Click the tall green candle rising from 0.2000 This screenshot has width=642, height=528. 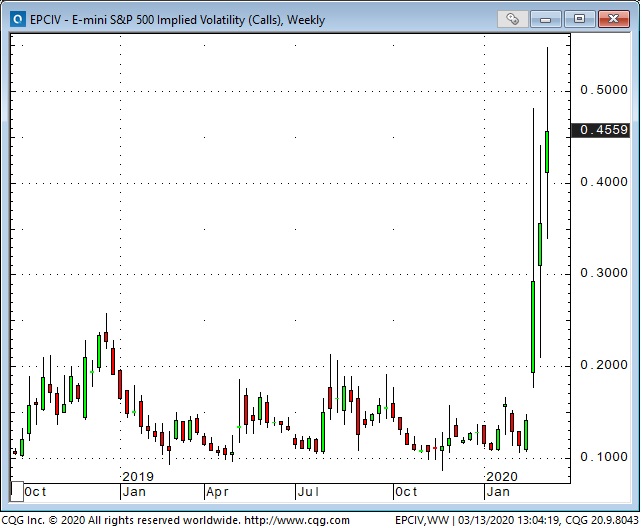pos(533,327)
